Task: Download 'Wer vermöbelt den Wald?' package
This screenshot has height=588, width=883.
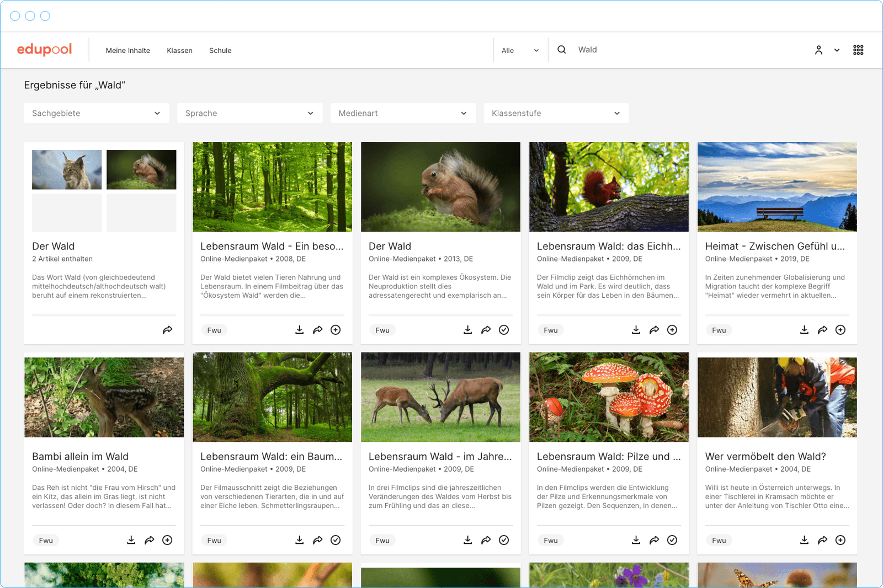Action: tap(804, 540)
